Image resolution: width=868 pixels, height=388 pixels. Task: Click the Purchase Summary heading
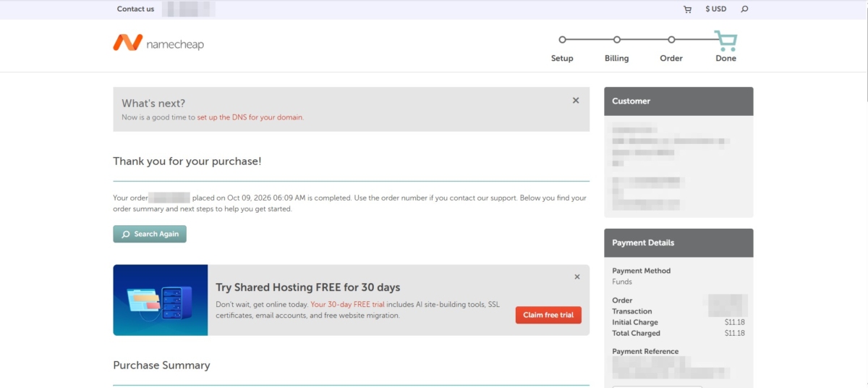pos(161,366)
